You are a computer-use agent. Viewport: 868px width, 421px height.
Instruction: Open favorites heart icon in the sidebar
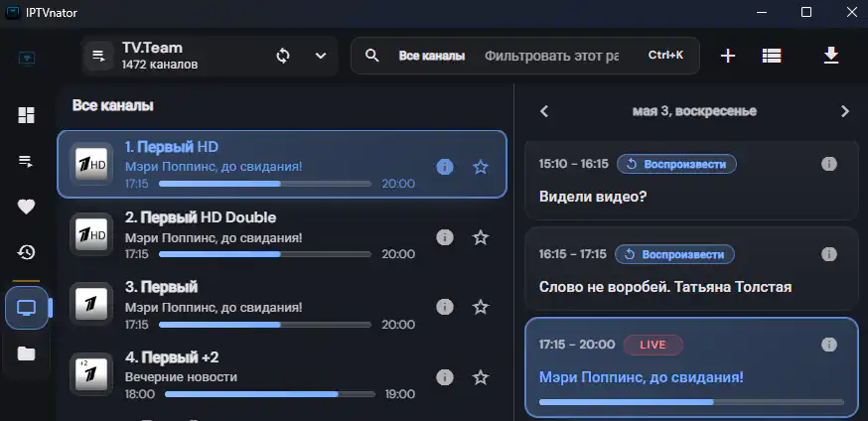point(26,207)
